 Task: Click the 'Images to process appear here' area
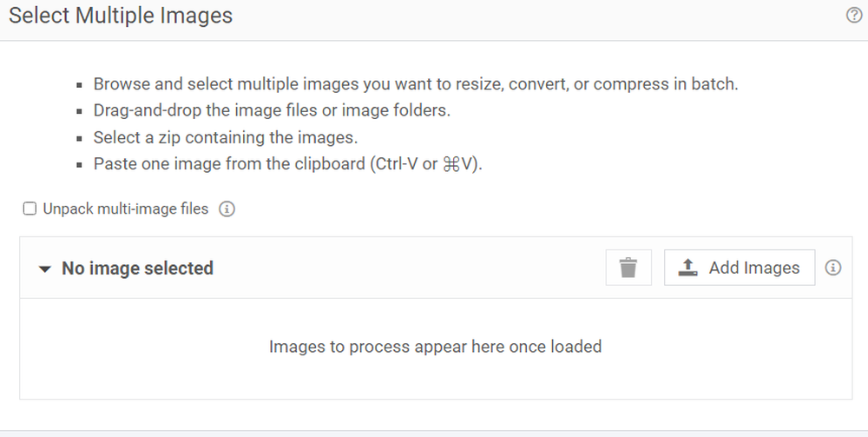click(x=435, y=347)
